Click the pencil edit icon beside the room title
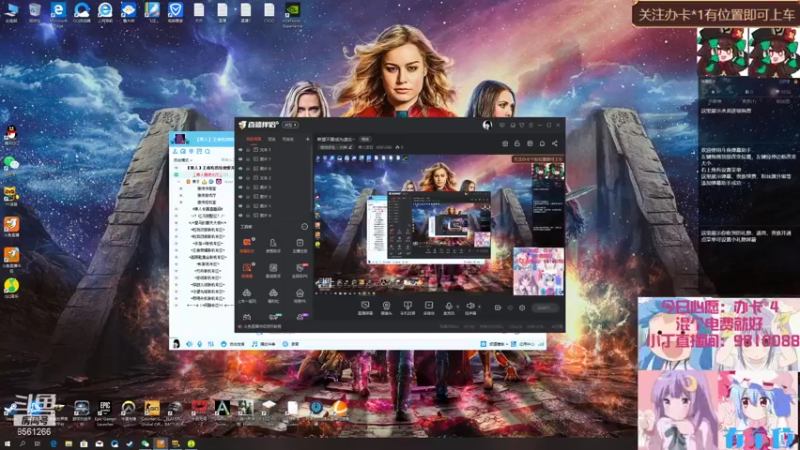800x450 pixels. coord(351,147)
